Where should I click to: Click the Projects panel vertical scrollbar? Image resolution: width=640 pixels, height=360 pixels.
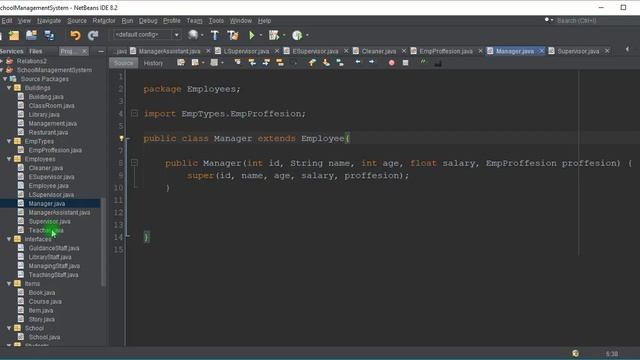(103, 242)
